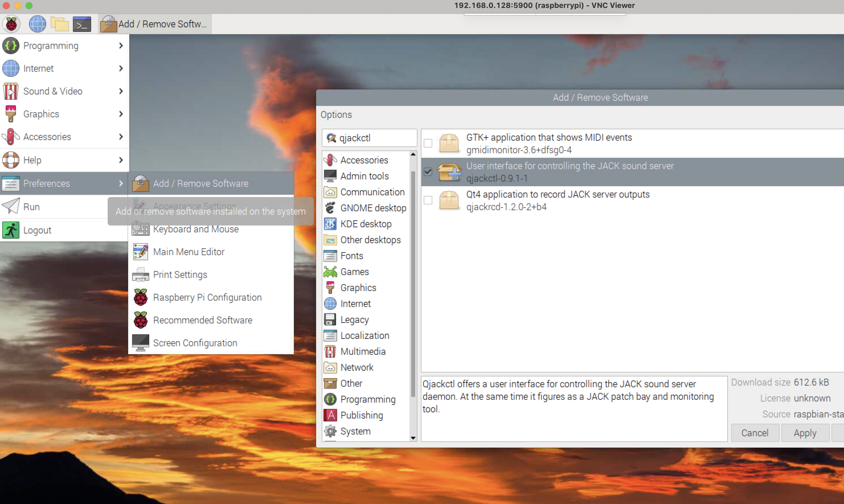Viewport: 844px width, 504px height.
Task: Pick the Other category box icon
Action: 330,384
